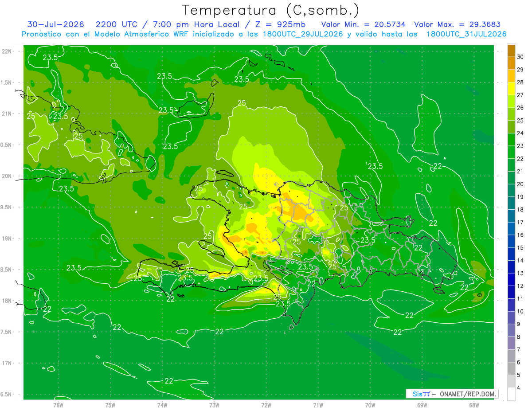Click the teal swatch between 18 and 19

coord(511,203)
